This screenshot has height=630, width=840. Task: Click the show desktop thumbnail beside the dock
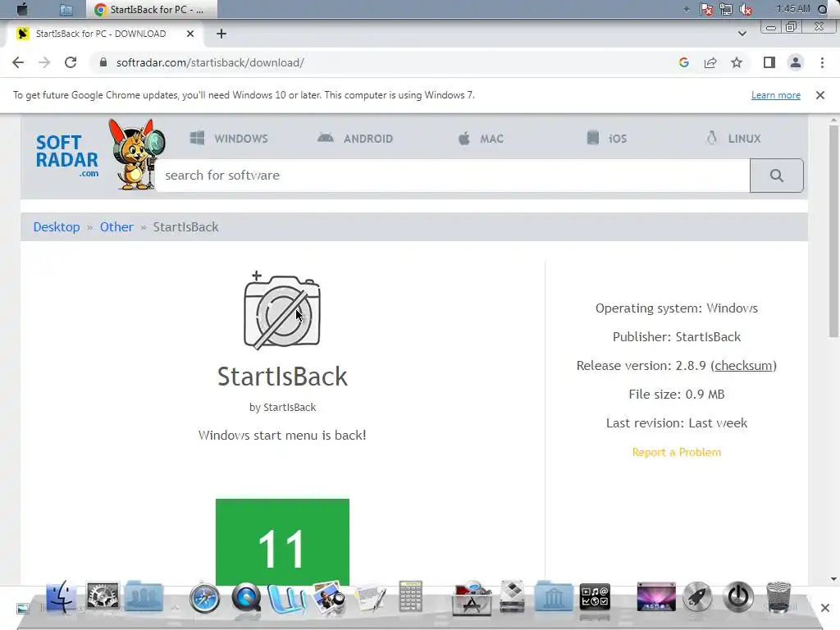point(22,608)
